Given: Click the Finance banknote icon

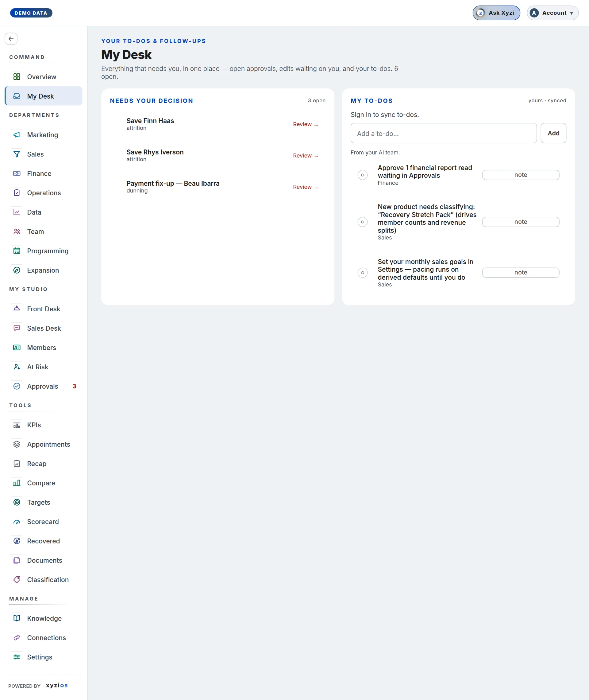Looking at the screenshot, I should click(17, 174).
